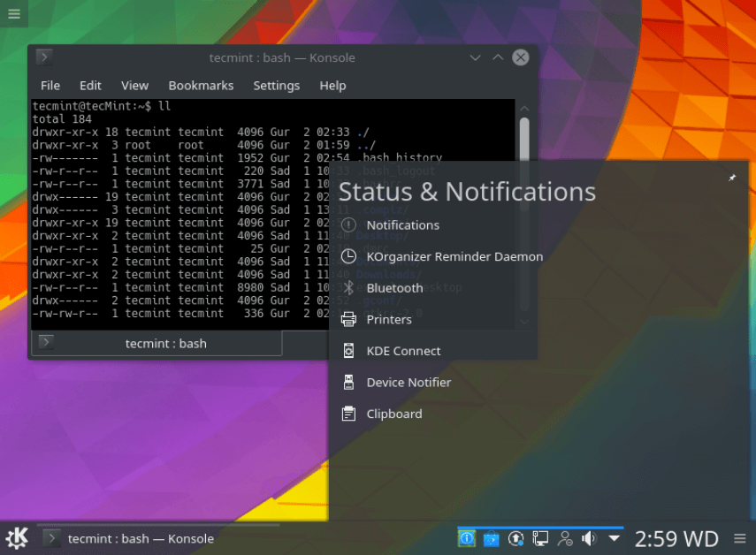Select the Clipboard entry
This screenshot has width=756, height=555.
pyautogui.click(x=393, y=414)
